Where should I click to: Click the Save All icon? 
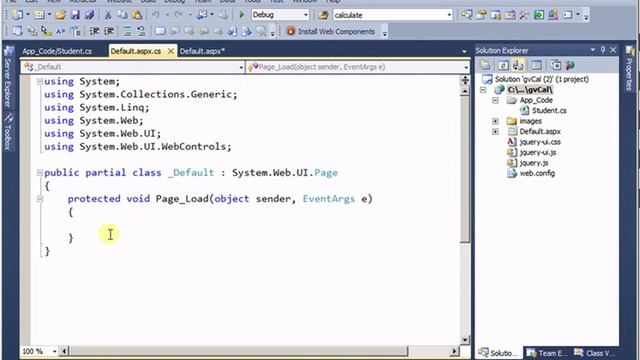[x=89, y=15]
